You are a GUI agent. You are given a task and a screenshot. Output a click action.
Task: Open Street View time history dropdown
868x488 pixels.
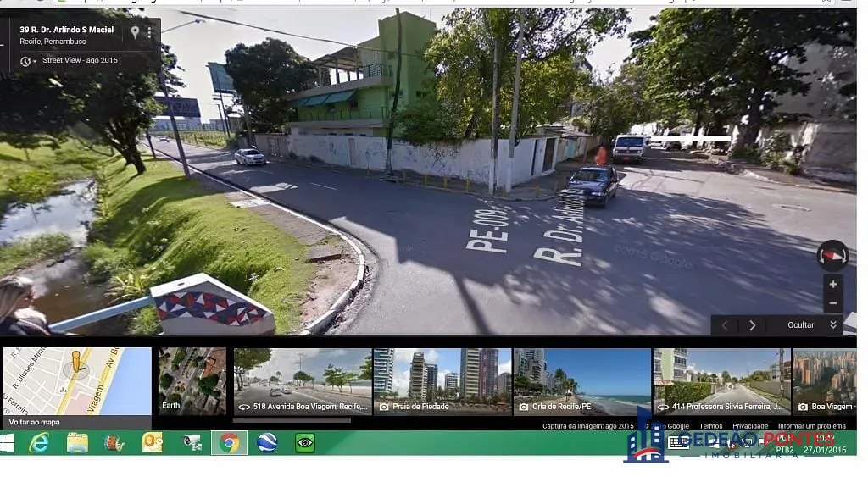coord(28,61)
